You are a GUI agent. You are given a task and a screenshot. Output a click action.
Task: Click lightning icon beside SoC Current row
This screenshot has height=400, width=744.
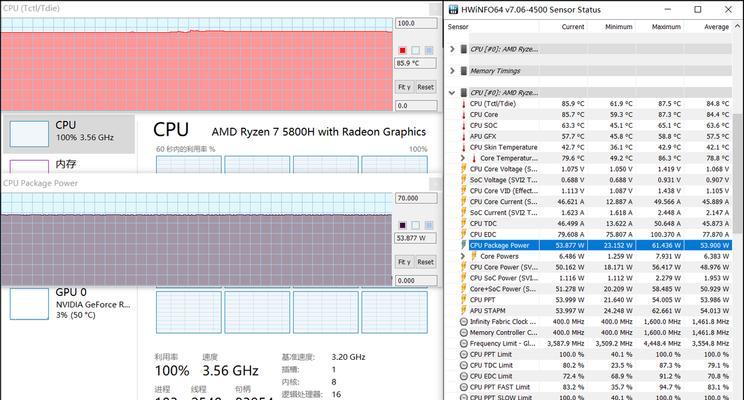(464, 213)
